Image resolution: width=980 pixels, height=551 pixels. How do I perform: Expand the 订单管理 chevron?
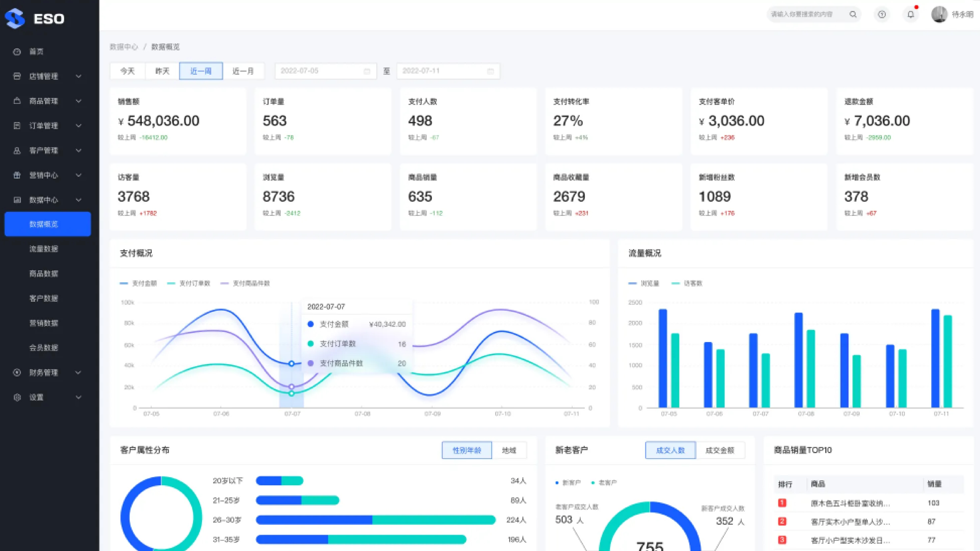79,126
